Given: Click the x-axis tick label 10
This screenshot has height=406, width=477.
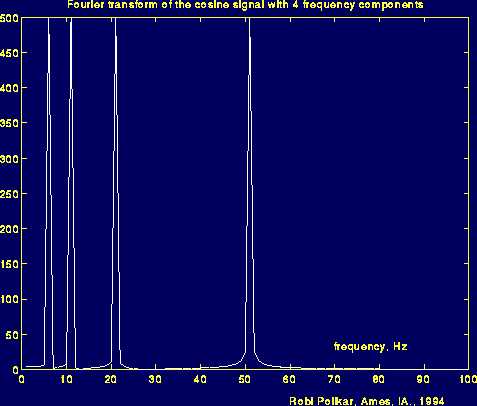Looking at the screenshot, I should (x=66, y=379).
